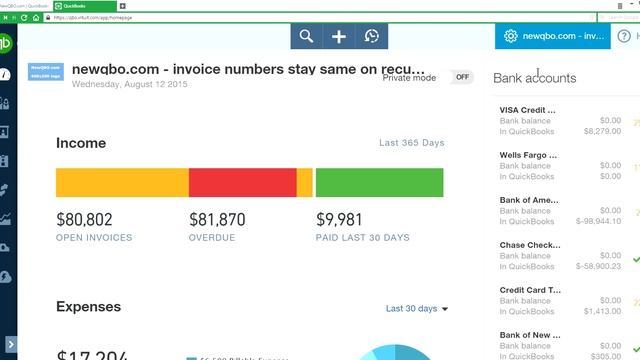The width and height of the screenshot is (640, 360).
Task: Open Apps cloud lightning sidebar icon
Action: (5, 277)
